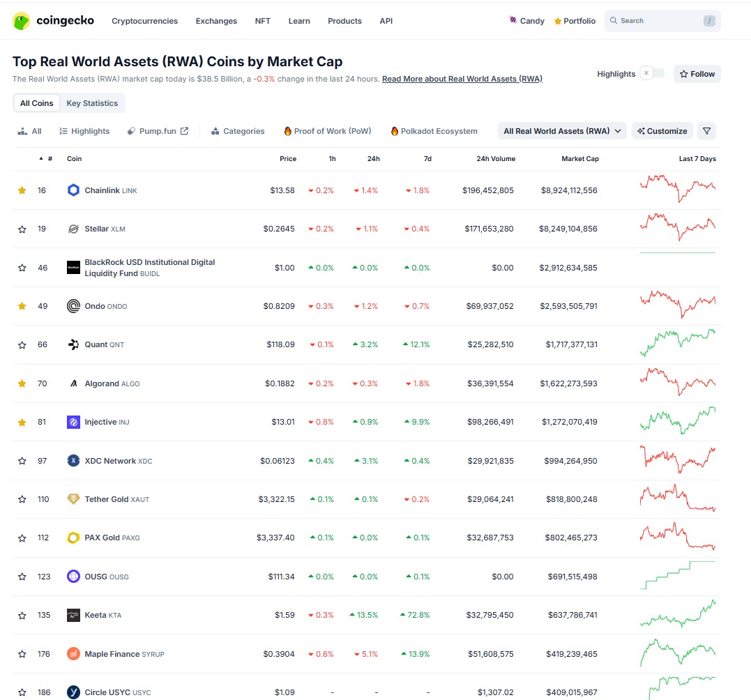Click the PAX Gold coin logo
This screenshot has height=700, width=751.
point(73,538)
